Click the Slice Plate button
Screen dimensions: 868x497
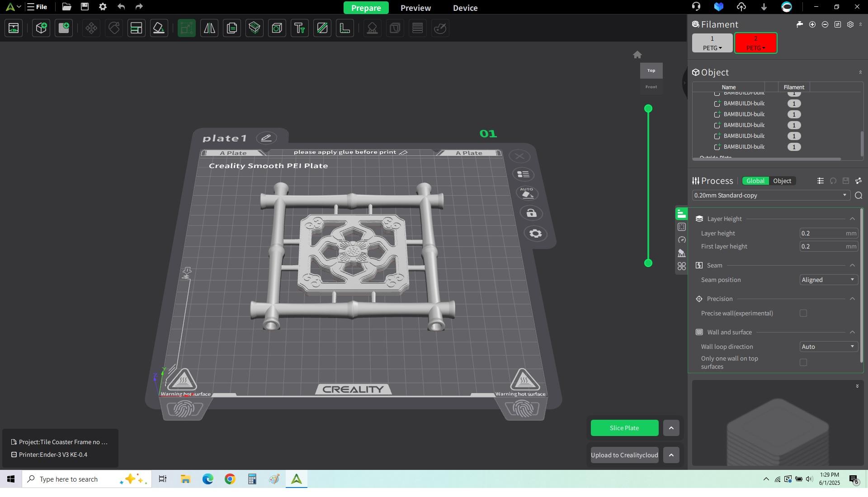pos(624,428)
